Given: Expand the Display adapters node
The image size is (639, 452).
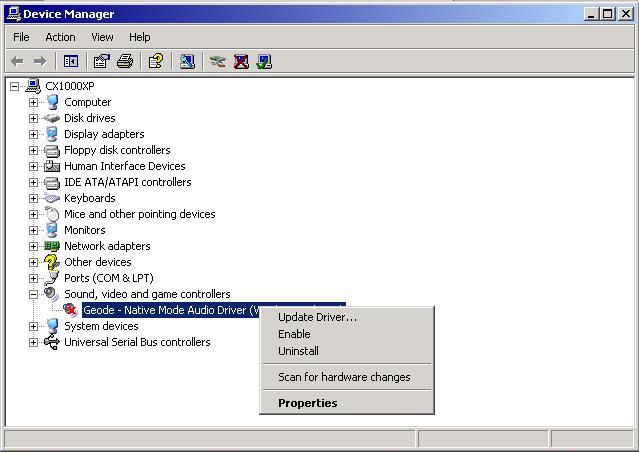Looking at the screenshot, I should click(x=33, y=134).
